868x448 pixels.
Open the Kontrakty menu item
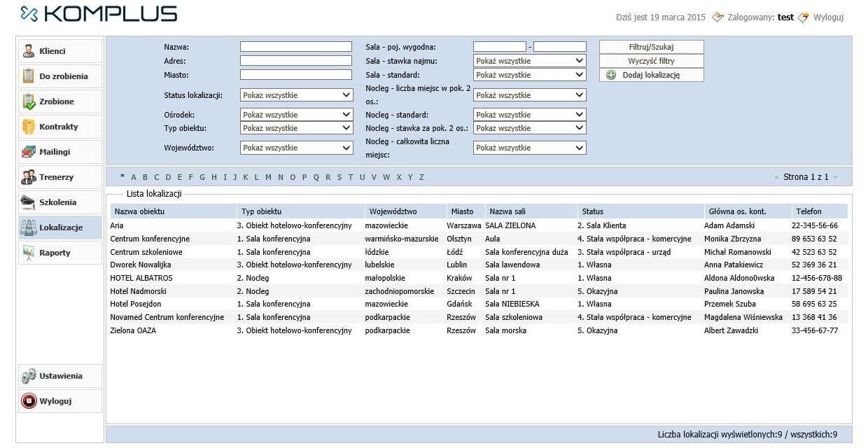click(x=60, y=127)
